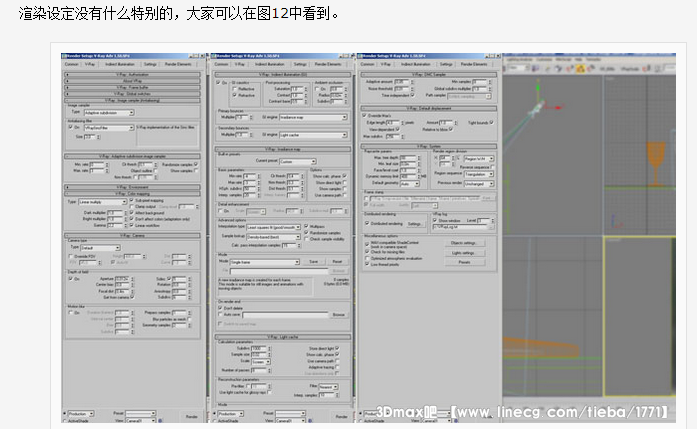Click Distributed rendering Settings button

point(415,224)
